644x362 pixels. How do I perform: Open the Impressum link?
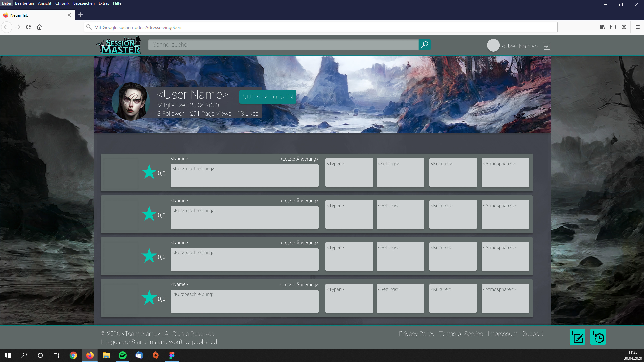(x=502, y=334)
